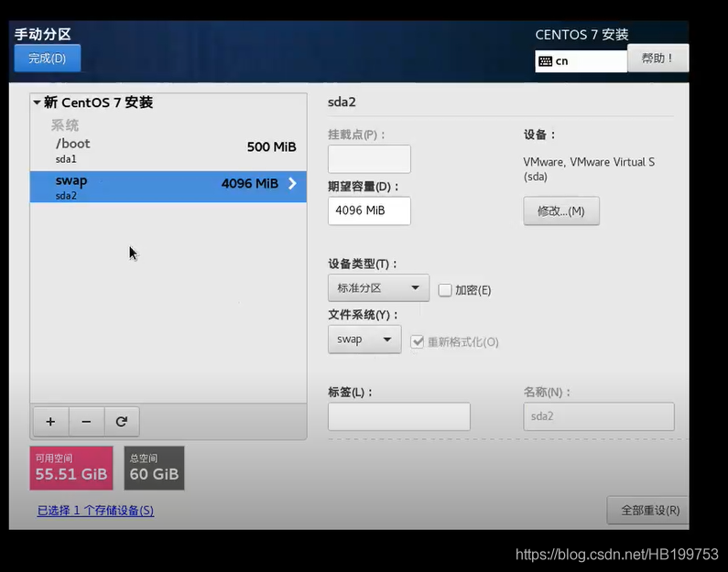Click the 500 MiB size text
728x572 pixels.
point(272,147)
